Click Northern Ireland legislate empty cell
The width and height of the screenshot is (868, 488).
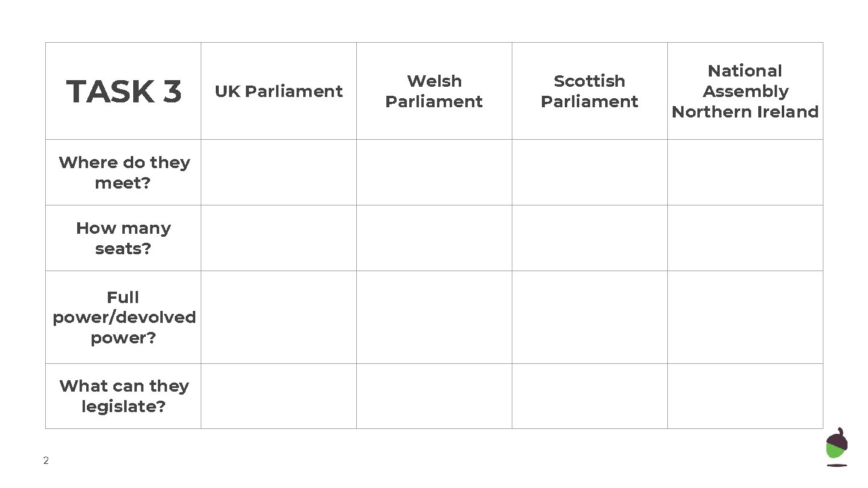[745, 396]
